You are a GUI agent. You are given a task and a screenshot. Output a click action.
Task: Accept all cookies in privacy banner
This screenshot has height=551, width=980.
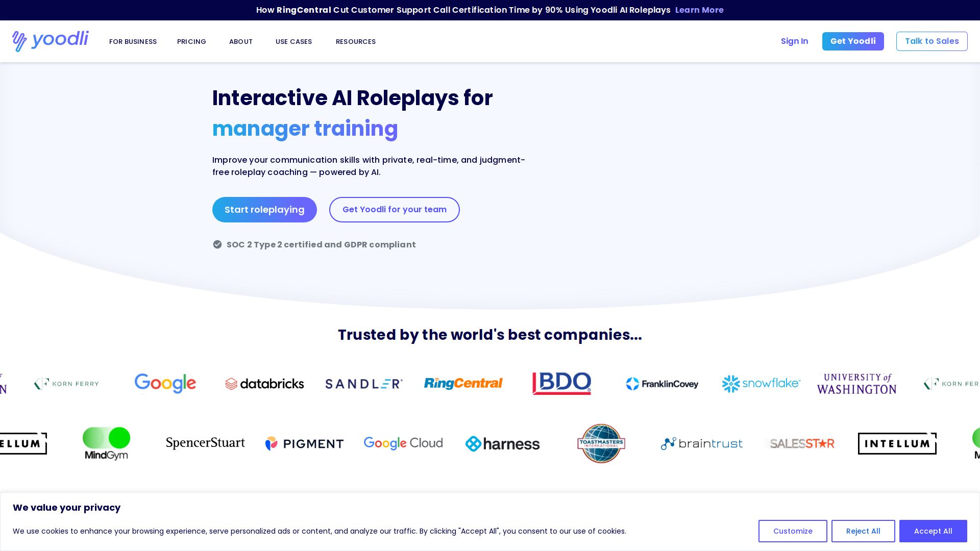(x=933, y=531)
